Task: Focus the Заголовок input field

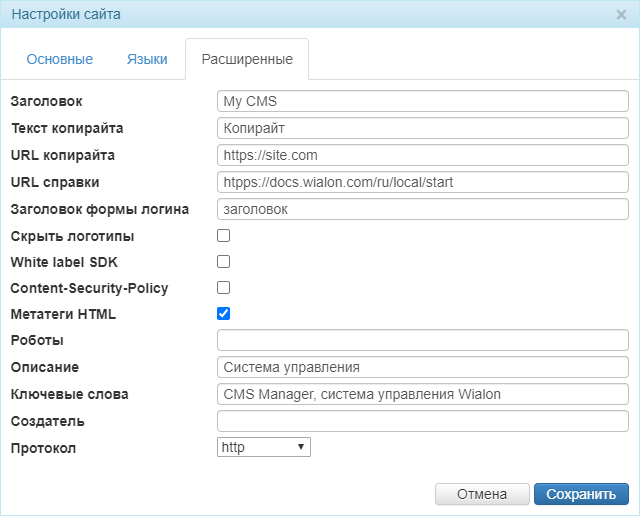Action: pyautogui.click(x=422, y=101)
